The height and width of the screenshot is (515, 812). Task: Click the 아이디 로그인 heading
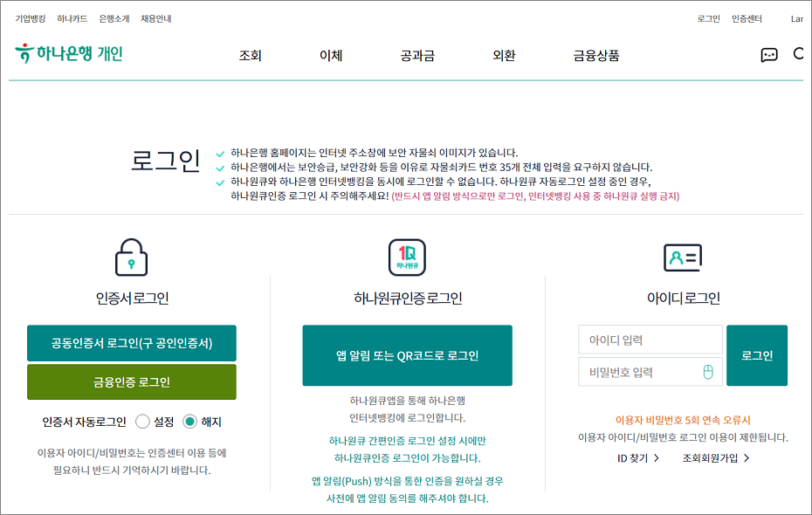coord(683,299)
